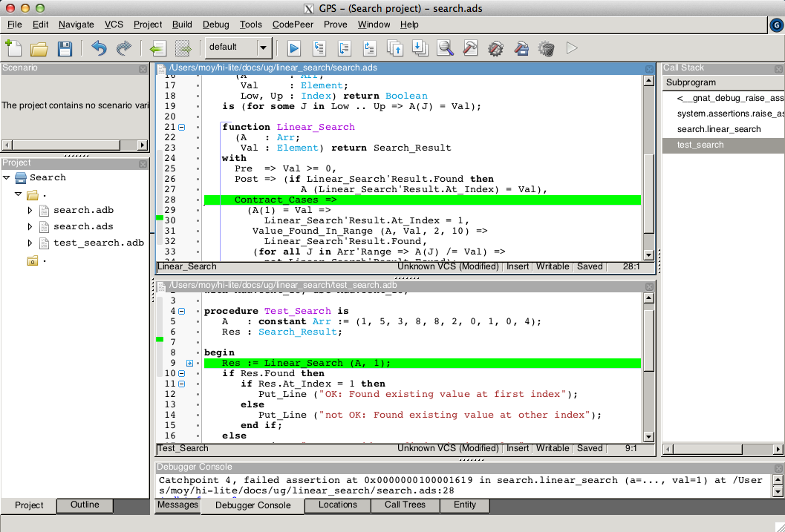Click Insert status in test_search.adb editor

coord(518,448)
